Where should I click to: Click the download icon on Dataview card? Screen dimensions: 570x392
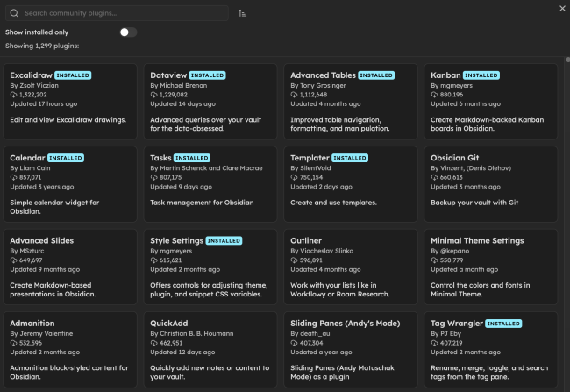(153, 95)
